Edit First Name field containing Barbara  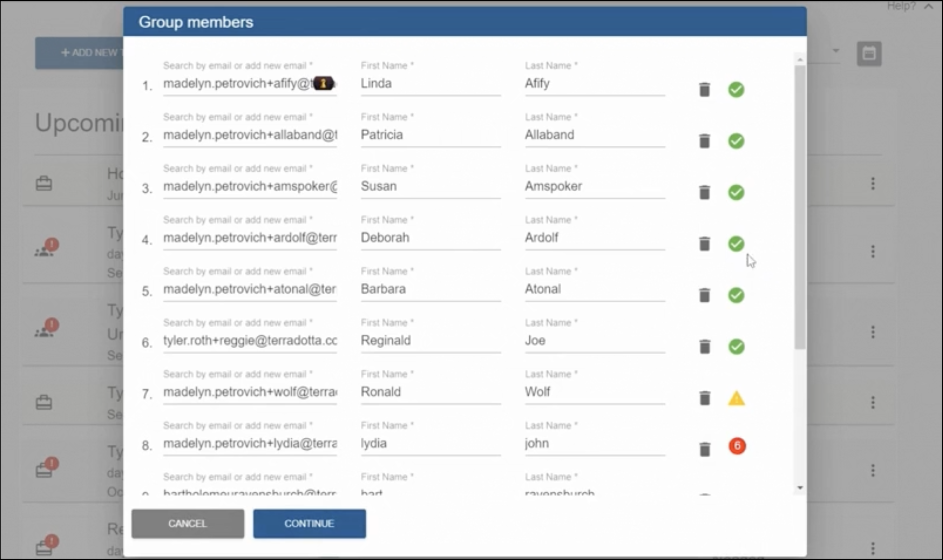[431, 289]
